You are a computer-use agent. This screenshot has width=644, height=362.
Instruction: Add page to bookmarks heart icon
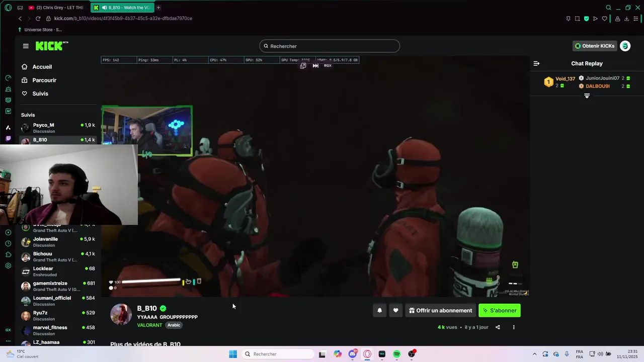tap(604, 19)
